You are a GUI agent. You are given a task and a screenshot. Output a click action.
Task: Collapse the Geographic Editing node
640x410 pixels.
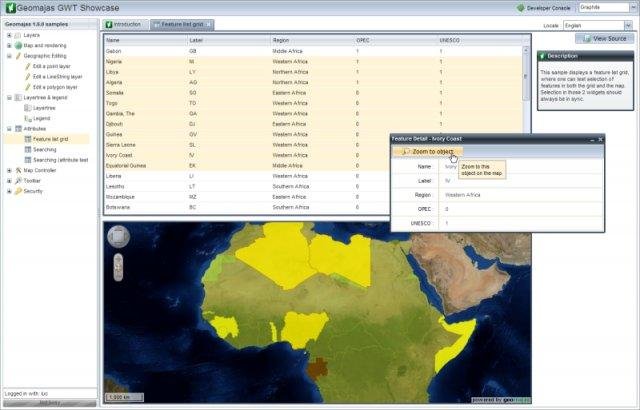coord(9,56)
